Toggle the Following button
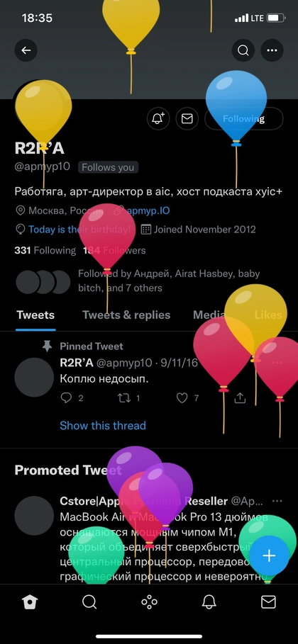Viewport: 298px width, 644px height. 244,119
